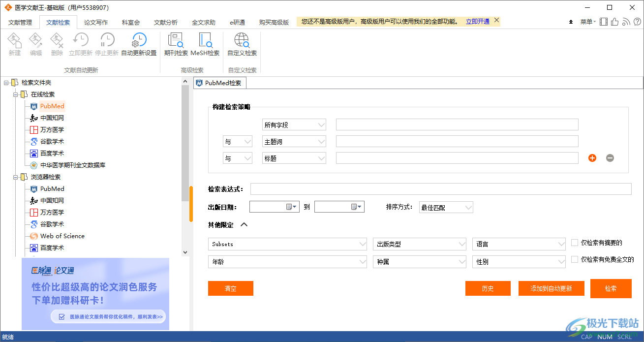Open the 排序方式 sort dropdown
Screen dimensions: 644x342
[x=446, y=207]
